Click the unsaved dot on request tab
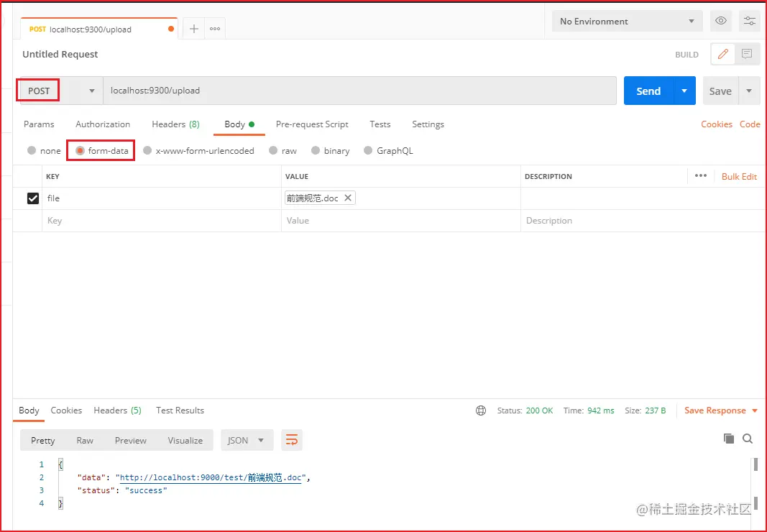This screenshot has width=767, height=532. tap(170, 29)
